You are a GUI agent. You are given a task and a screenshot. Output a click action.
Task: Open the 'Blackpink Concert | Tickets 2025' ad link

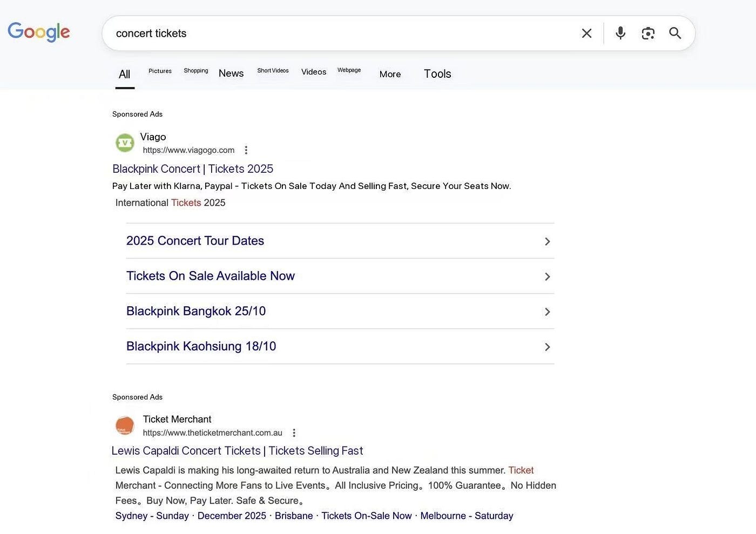pos(193,169)
